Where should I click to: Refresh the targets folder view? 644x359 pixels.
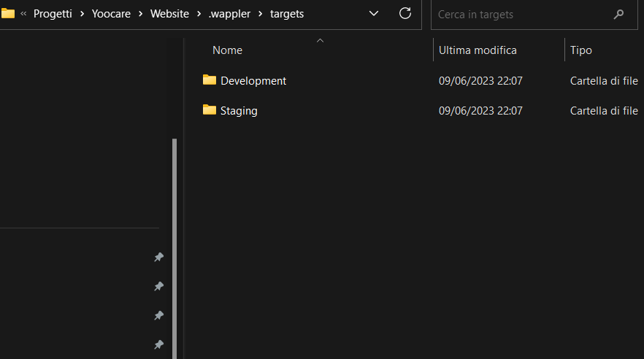point(405,13)
